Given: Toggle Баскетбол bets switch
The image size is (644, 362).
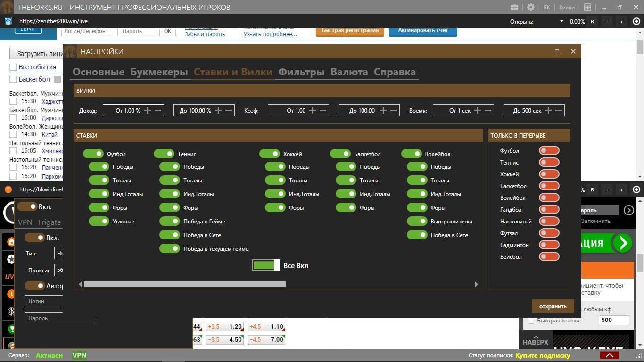Looking at the screenshot, I should tap(340, 154).
